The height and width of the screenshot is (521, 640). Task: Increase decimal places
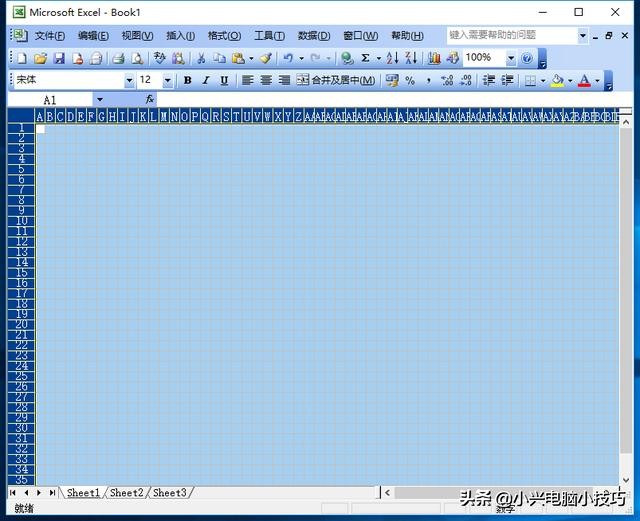[447, 80]
